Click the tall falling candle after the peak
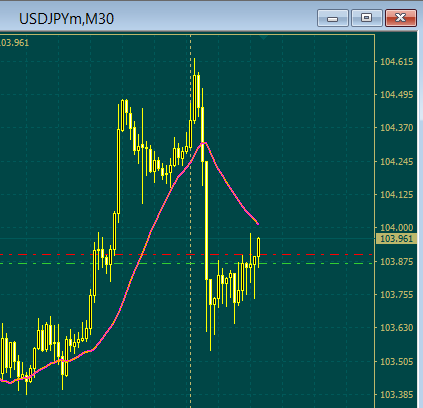Screen dimensions: 423x408 point(206,220)
